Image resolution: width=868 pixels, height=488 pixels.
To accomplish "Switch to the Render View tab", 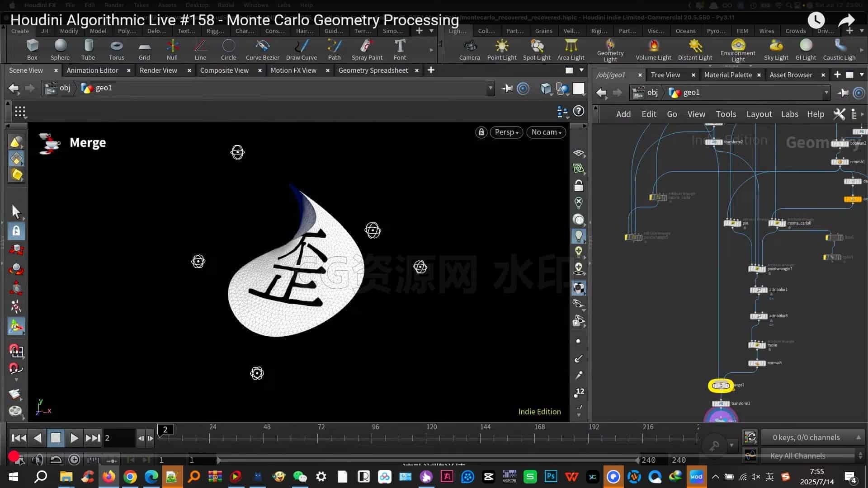I will point(158,70).
